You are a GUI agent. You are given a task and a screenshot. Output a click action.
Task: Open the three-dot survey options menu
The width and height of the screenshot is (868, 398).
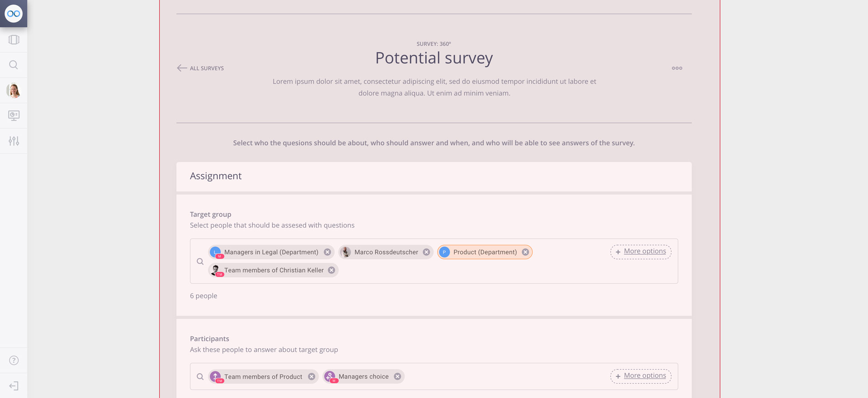(677, 68)
